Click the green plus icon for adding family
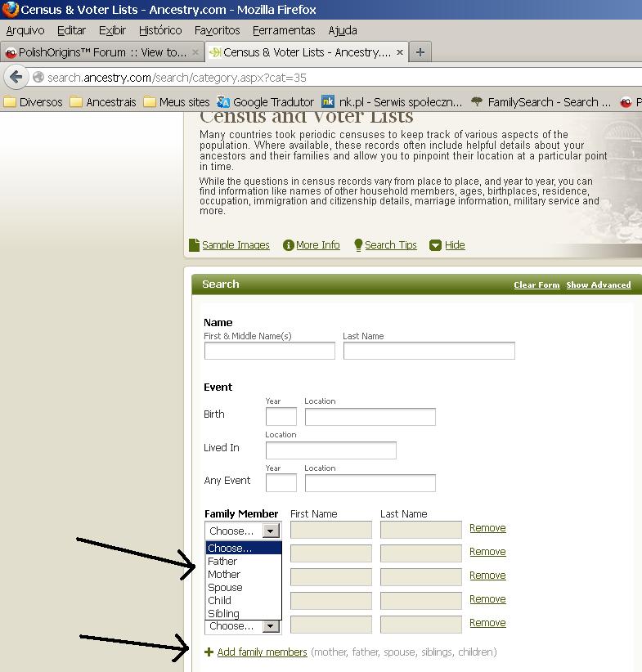 click(209, 652)
